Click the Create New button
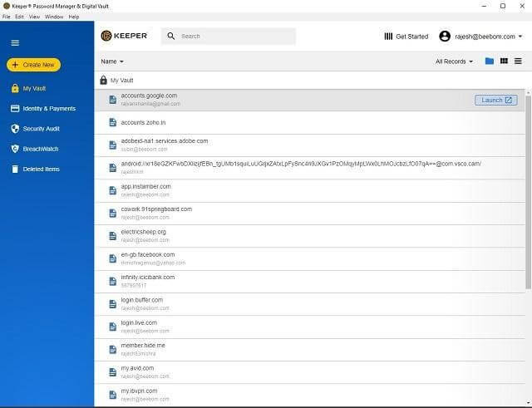 click(33, 65)
